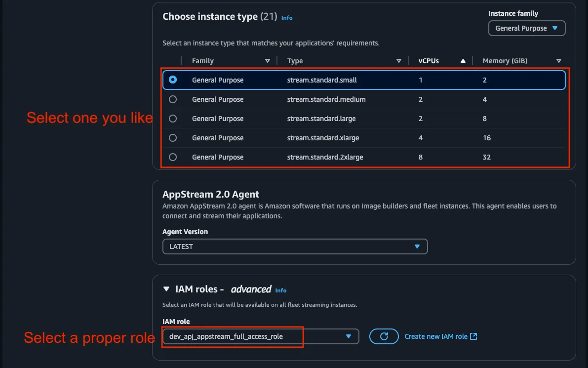This screenshot has width=588, height=368.
Task: Open the Create new IAM role link
Action: click(x=435, y=336)
